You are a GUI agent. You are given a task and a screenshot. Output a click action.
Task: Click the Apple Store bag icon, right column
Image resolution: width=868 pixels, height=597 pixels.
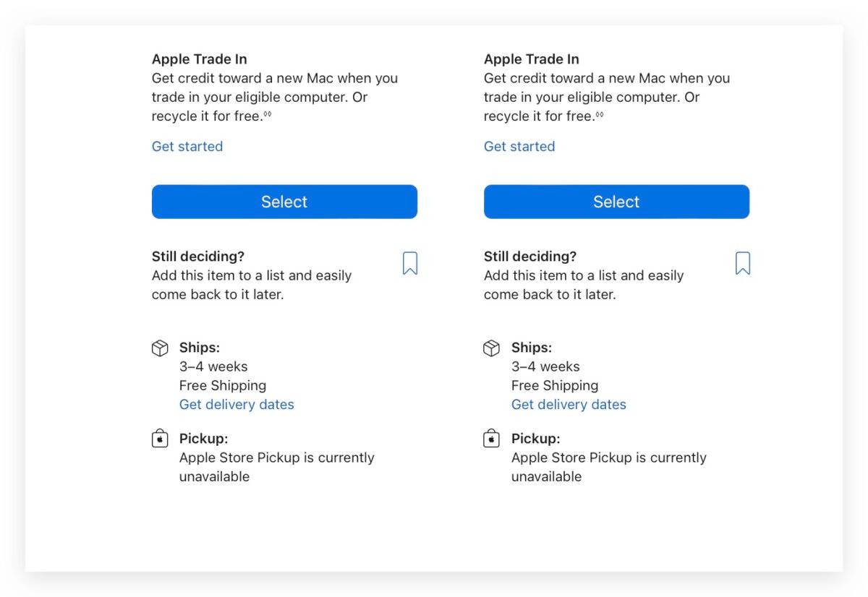[x=491, y=439]
